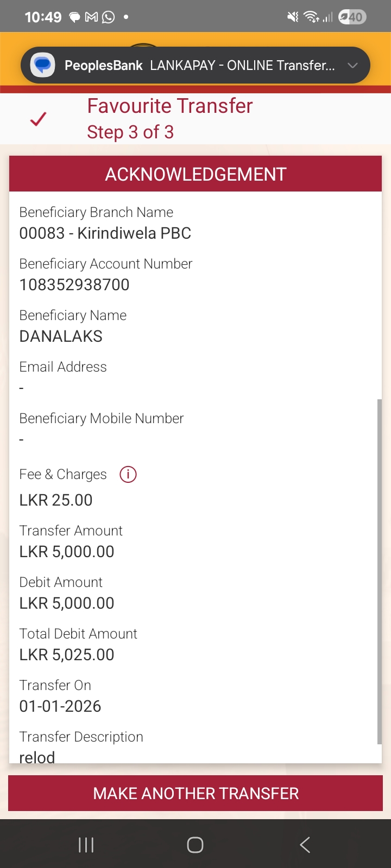Tap the ACKNOWLEDGEMENT section header
The width and height of the screenshot is (391, 868).
click(195, 174)
